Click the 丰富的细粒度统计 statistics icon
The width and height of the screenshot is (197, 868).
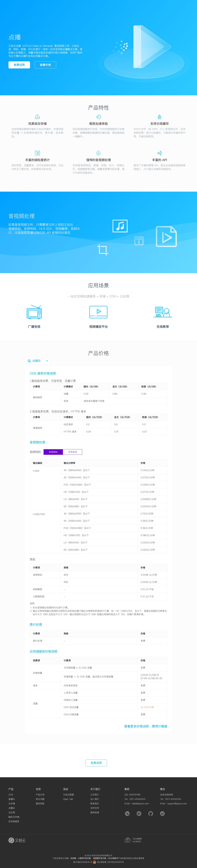(x=37, y=153)
